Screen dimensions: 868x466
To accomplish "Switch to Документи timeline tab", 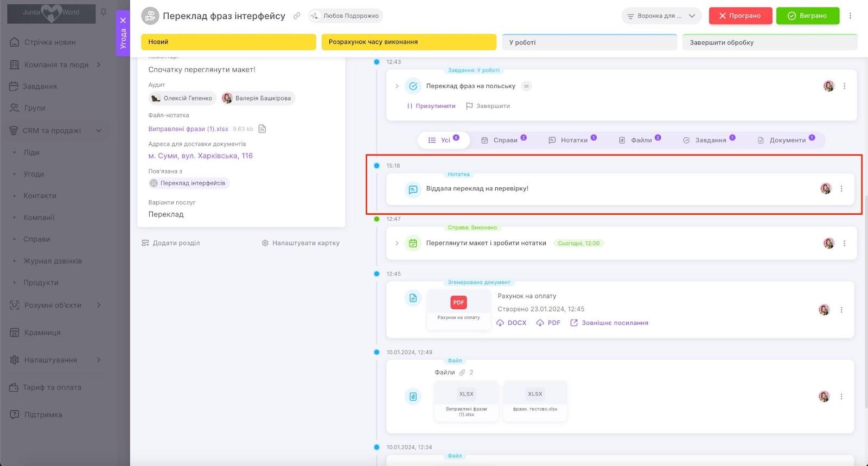I will click(x=786, y=140).
